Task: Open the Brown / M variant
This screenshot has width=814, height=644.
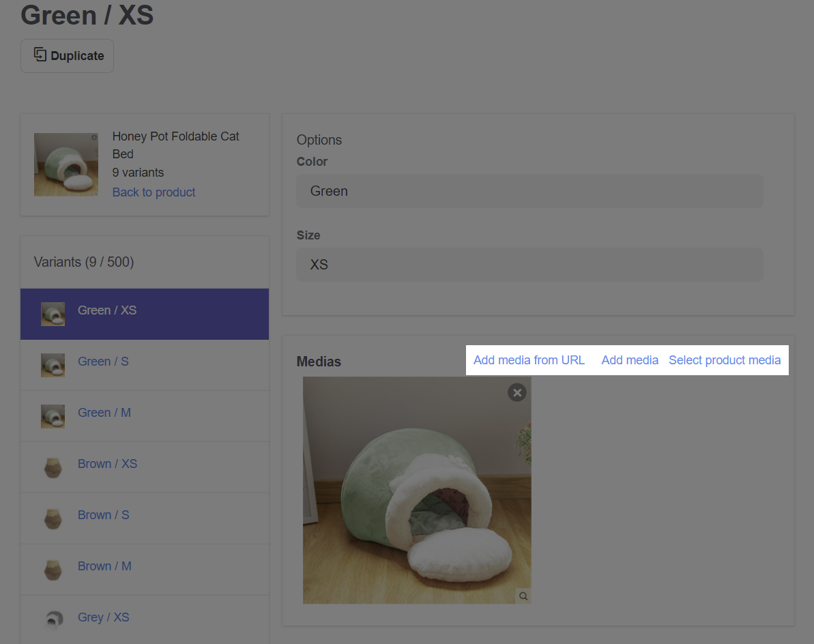Action: coord(104,566)
